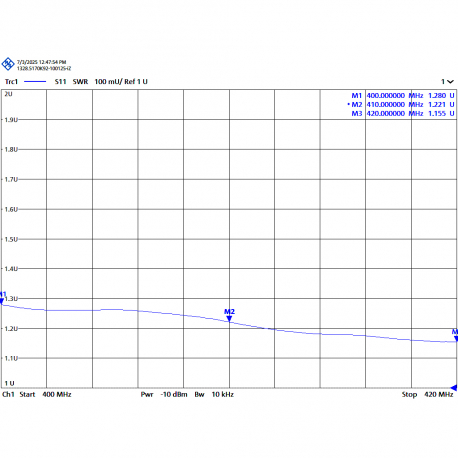Image resolution: width=458 pixels, height=458 pixels.
Task: Click the blue trace line color sample
Action: point(35,82)
